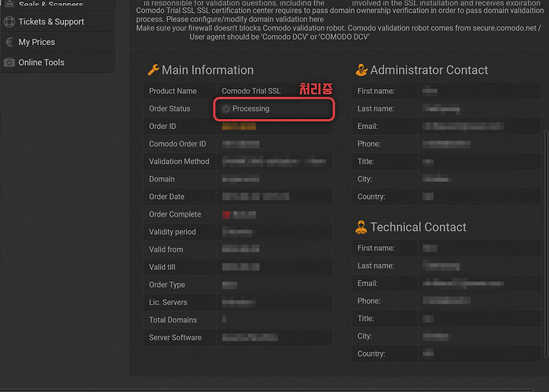This screenshot has height=392, width=549.
Task: Click the Product Name label
Action: pos(172,91)
